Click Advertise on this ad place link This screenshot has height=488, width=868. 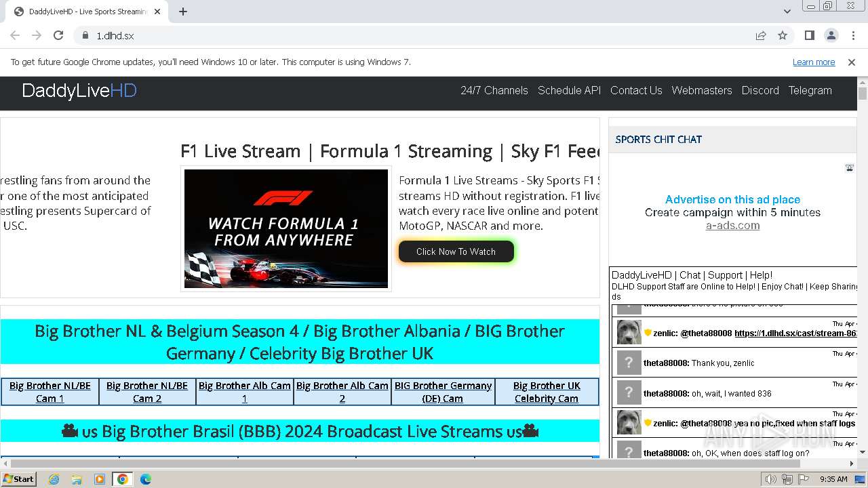pyautogui.click(x=732, y=199)
